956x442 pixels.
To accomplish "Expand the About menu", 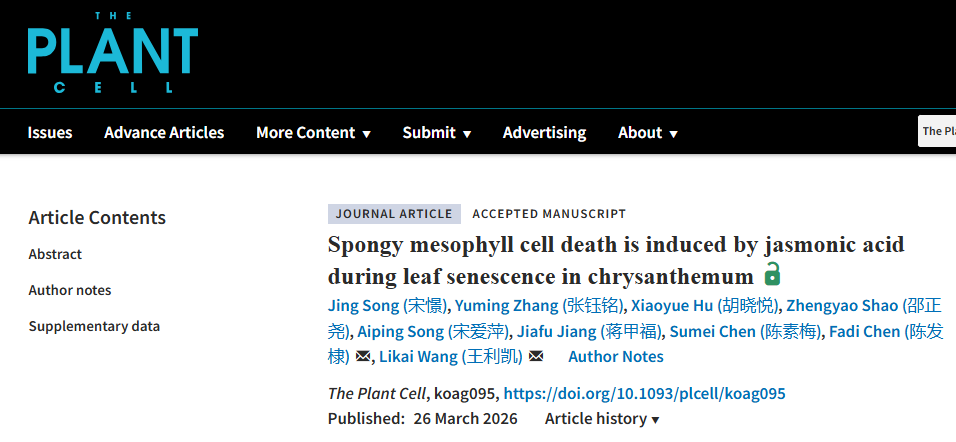I will [x=647, y=133].
